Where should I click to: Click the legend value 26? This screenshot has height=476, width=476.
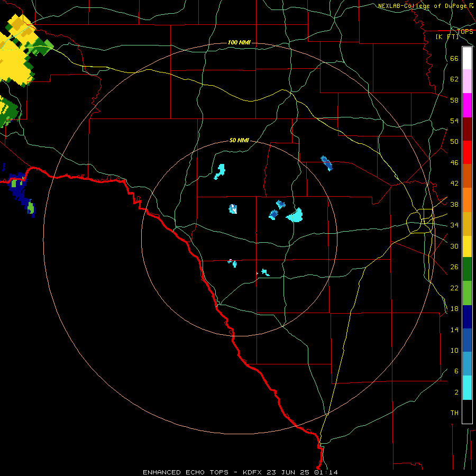(x=454, y=267)
